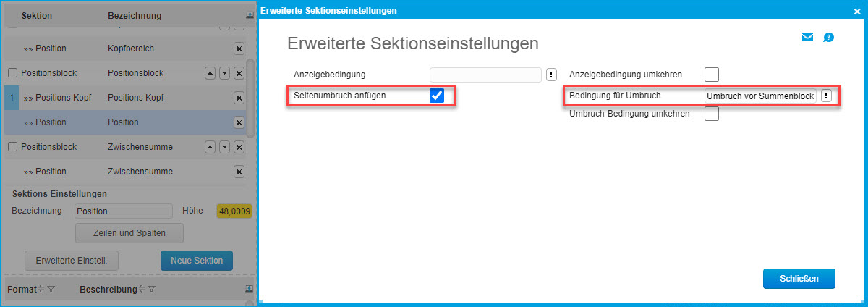
Task: Delete the Kopfbereich Position row
Action: [239, 49]
